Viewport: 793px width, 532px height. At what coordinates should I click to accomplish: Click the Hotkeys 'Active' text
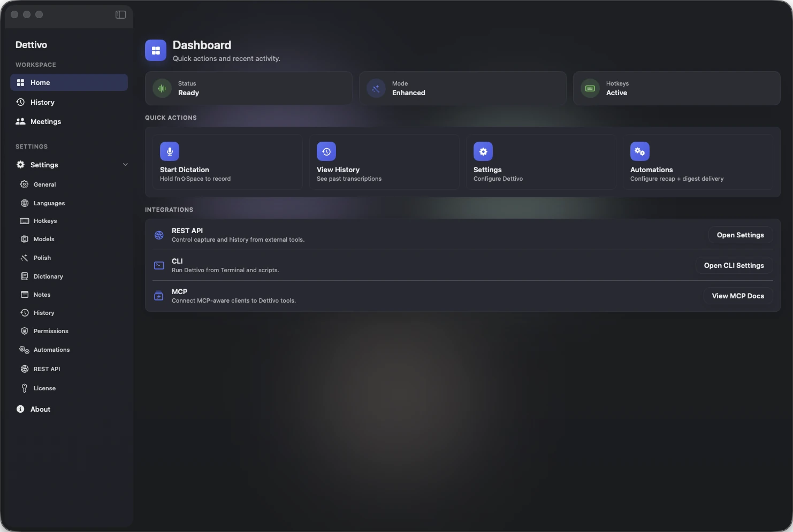click(x=616, y=92)
